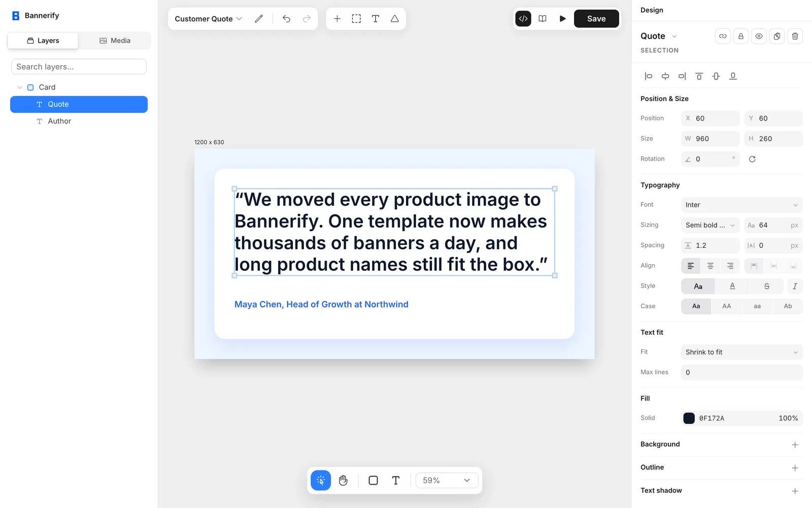Select the hand pan tool
Image resolution: width=812 pixels, height=508 pixels.
(x=343, y=480)
